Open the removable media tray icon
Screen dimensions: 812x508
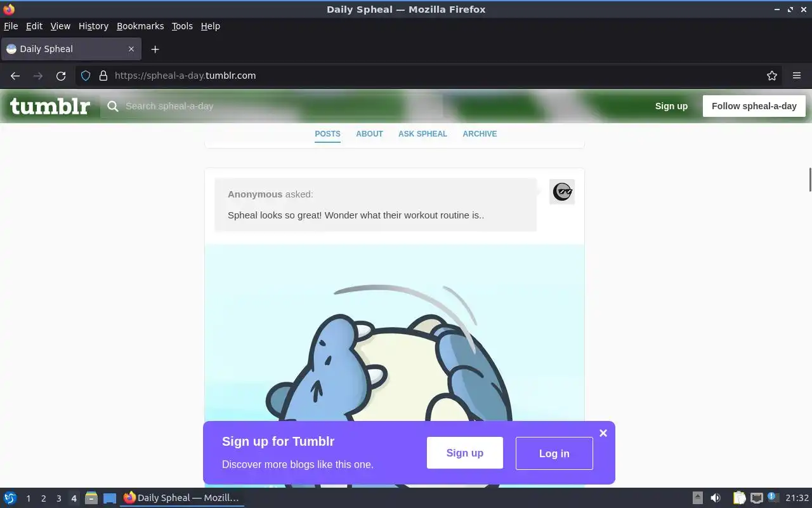click(x=697, y=498)
